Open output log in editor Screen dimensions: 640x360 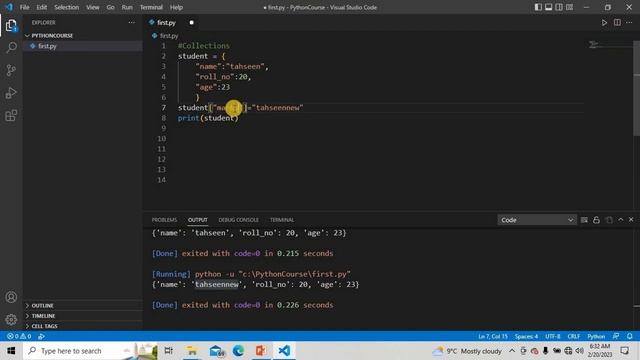click(609, 220)
